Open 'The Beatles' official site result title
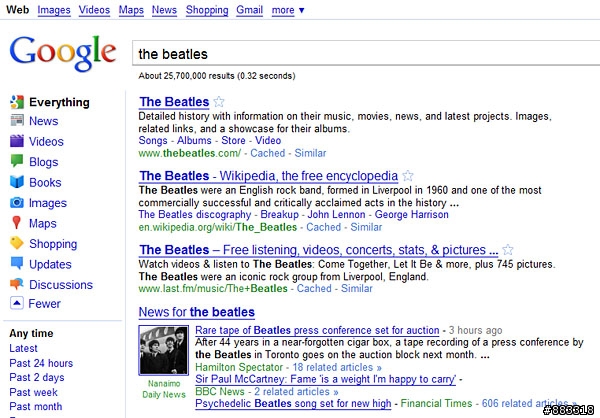The image size is (600, 418). [x=174, y=102]
